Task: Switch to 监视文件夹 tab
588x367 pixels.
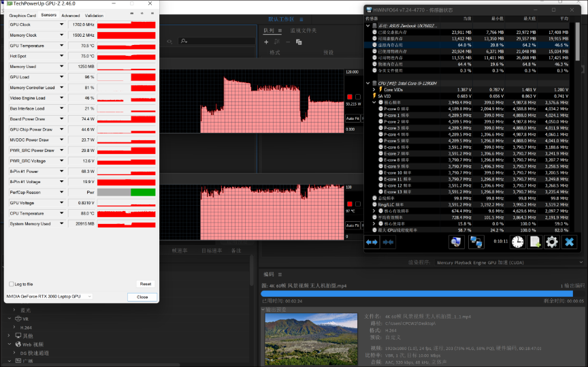Action: [x=304, y=31]
